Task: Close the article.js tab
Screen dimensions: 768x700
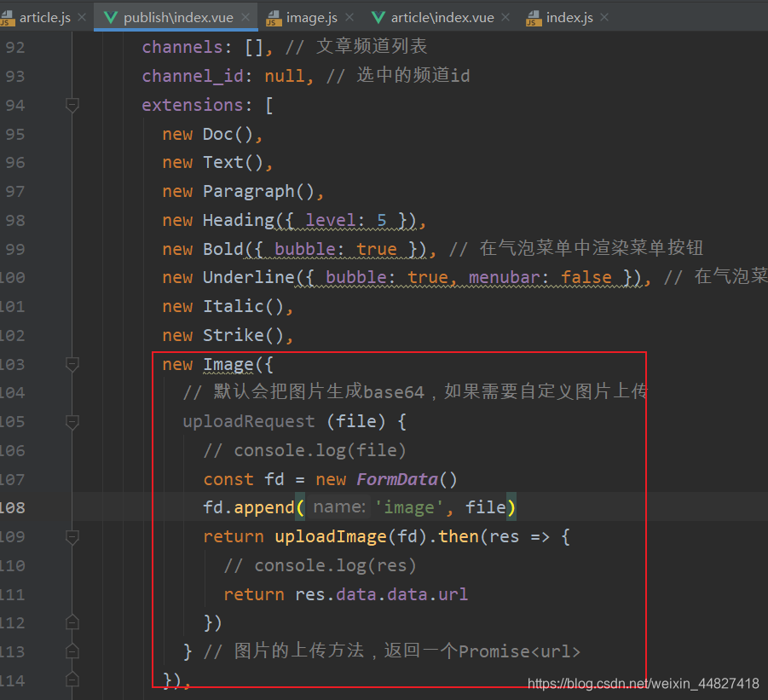Action: click(x=83, y=18)
